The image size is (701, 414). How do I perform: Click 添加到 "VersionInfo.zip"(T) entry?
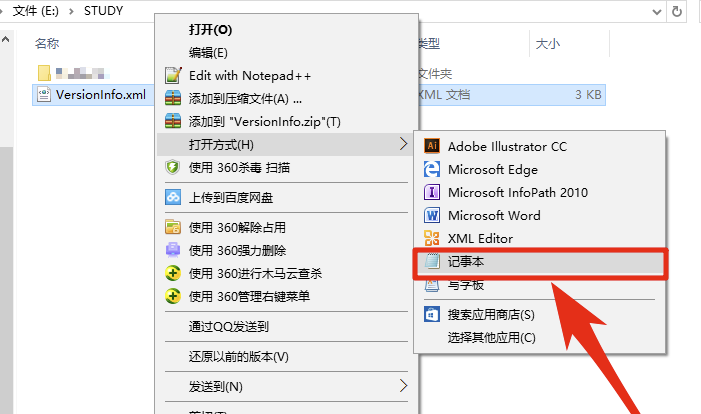tap(264, 121)
